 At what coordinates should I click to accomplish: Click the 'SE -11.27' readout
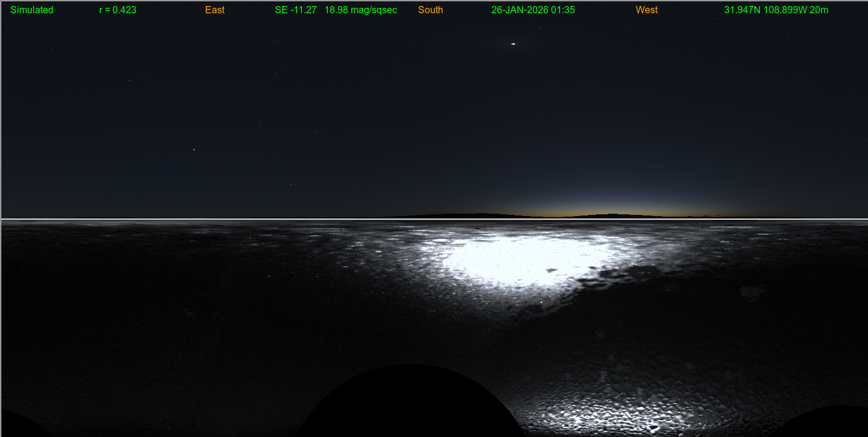pyautogui.click(x=296, y=10)
